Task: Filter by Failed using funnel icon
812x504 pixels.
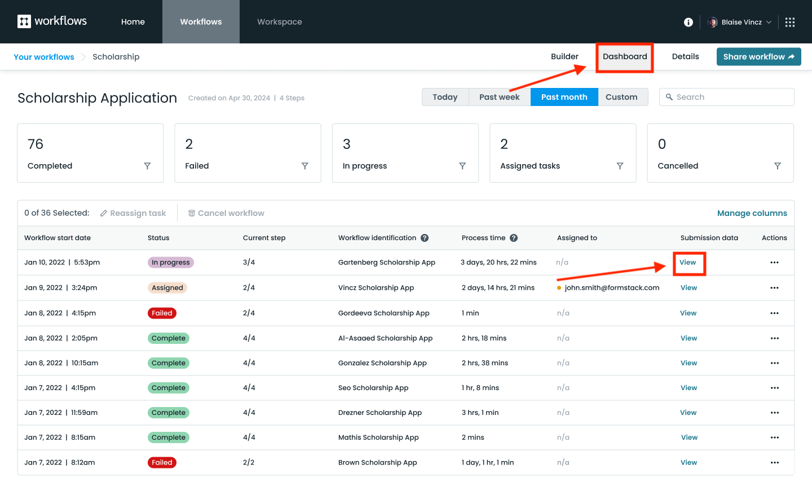Action: pyautogui.click(x=304, y=166)
